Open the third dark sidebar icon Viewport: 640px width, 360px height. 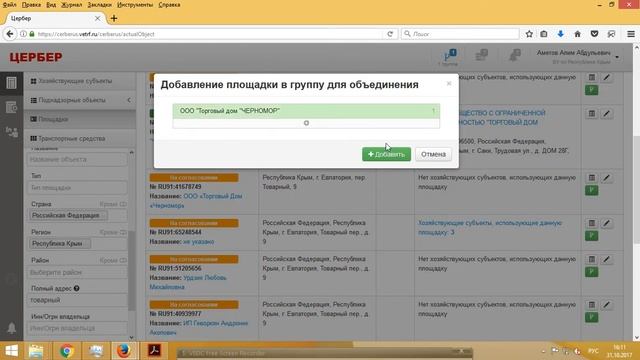point(11,132)
